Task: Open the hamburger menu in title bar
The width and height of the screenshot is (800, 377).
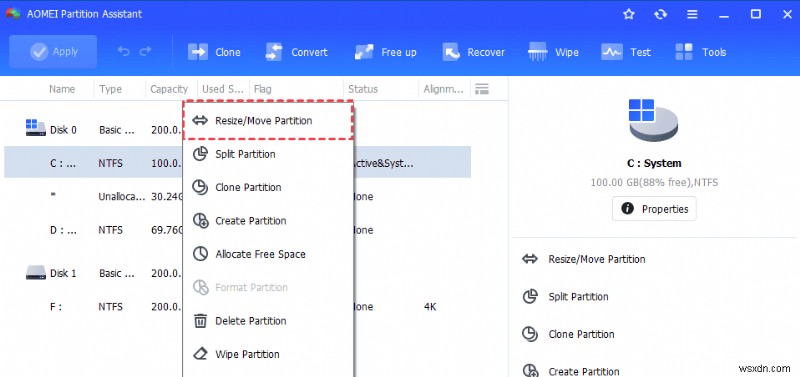Action: click(692, 14)
